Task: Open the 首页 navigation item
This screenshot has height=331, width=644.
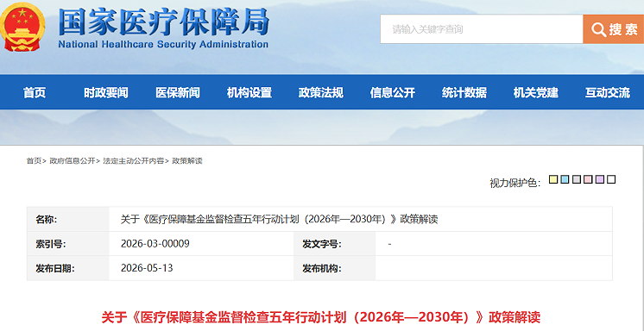Action: click(35, 93)
